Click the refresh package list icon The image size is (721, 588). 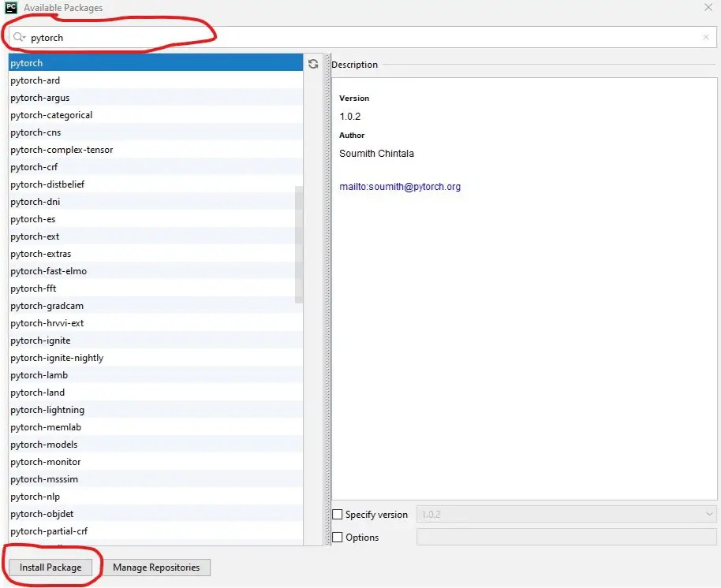(x=313, y=64)
